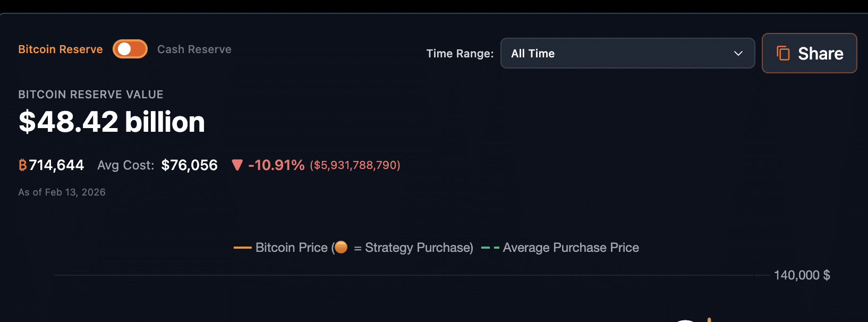Click the orange Strategy Purchase coin icon
Viewport: 868px width, 322px height.
point(341,247)
